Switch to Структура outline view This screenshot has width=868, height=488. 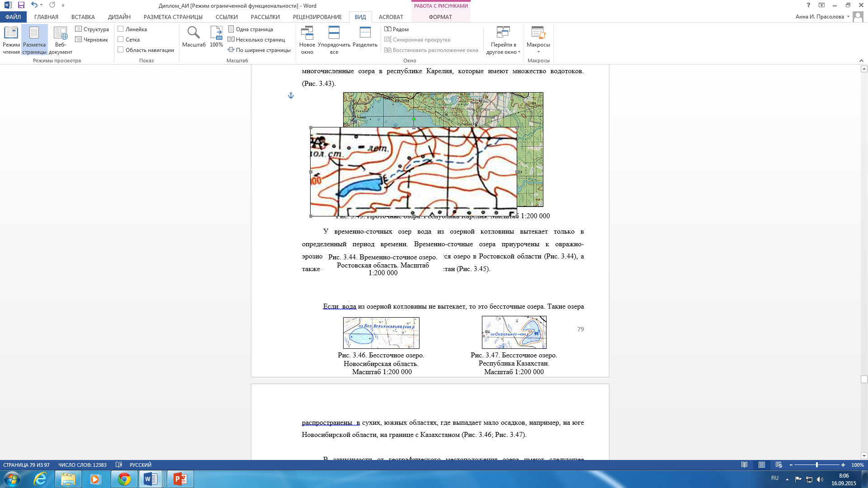point(92,29)
